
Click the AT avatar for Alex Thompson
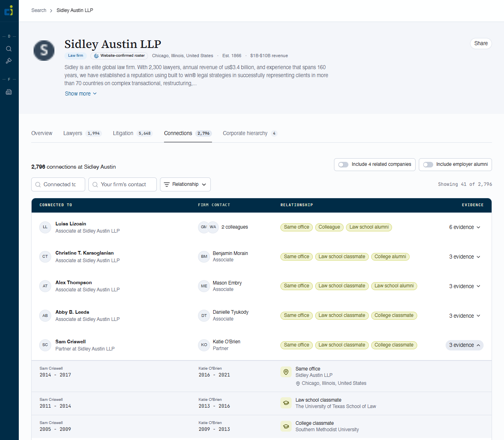point(45,286)
